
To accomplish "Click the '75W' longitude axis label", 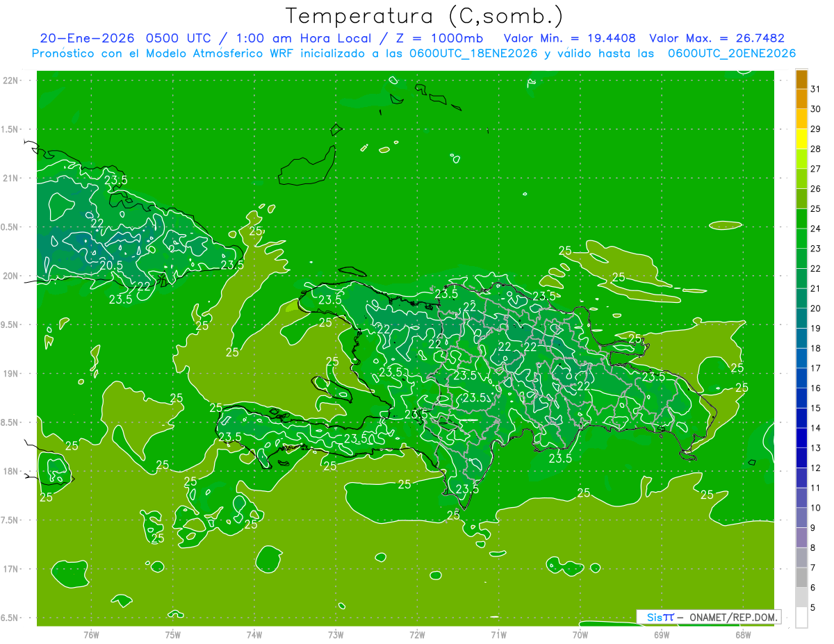I will (173, 634).
